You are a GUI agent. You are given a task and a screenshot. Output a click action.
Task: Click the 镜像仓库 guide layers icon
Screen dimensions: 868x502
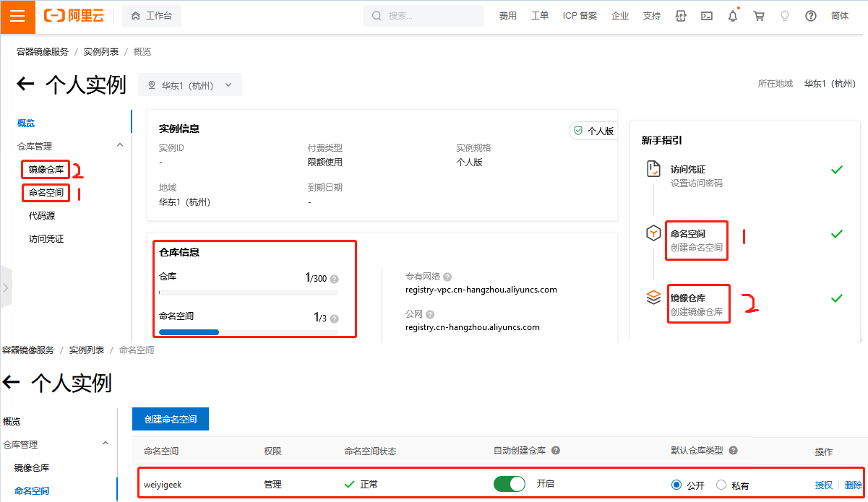(x=653, y=297)
